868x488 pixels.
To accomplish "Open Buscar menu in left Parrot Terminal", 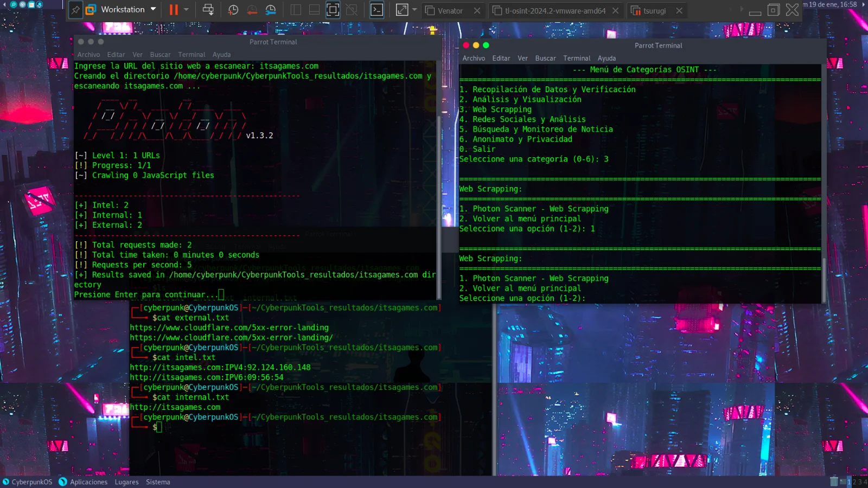I will pyautogui.click(x=160, y=55).
